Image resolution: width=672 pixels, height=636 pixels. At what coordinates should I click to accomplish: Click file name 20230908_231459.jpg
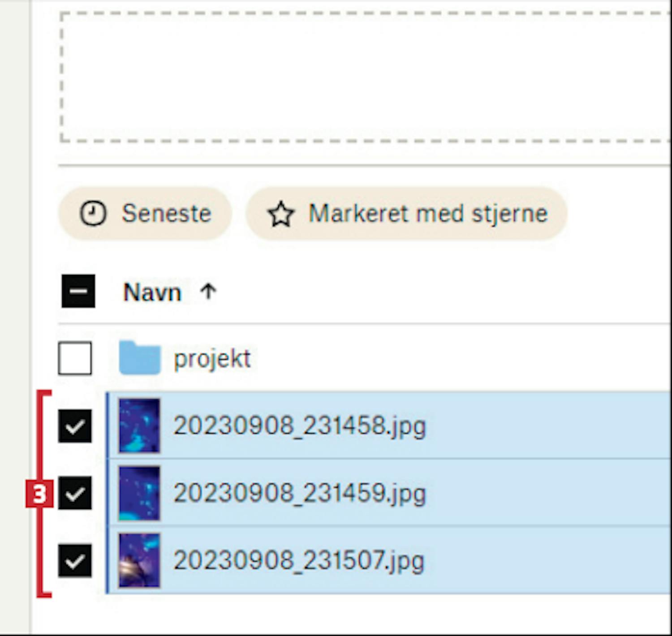[x=299, y=493]
